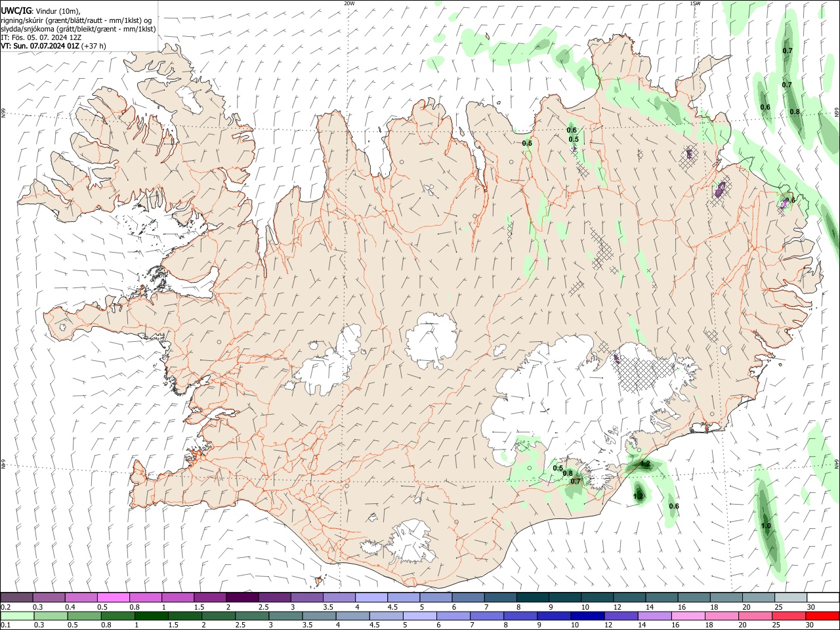Click the white Hofsjökull glacier in central Iceland
840x630 pixels.
pos(431,339)
